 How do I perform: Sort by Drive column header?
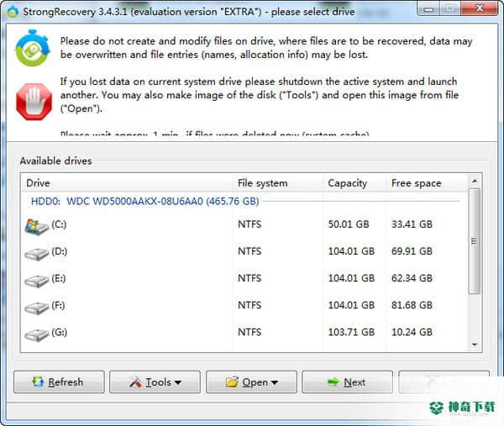(x=128, y=183)
